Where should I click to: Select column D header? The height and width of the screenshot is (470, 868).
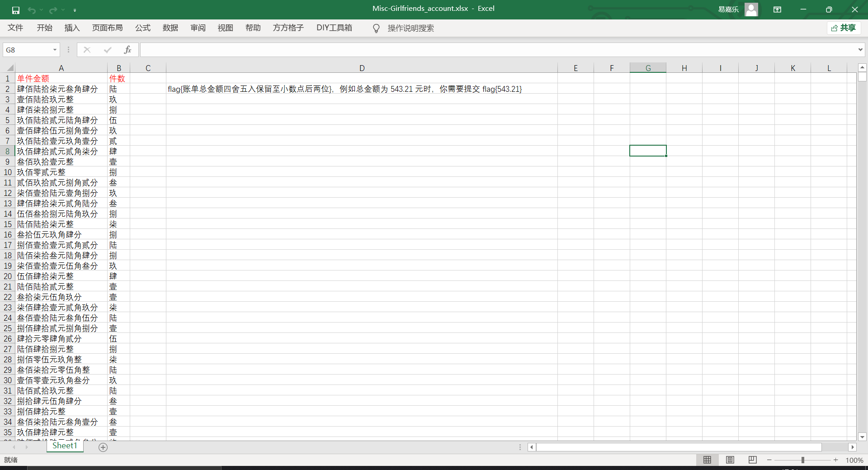[x=362, y=68]
